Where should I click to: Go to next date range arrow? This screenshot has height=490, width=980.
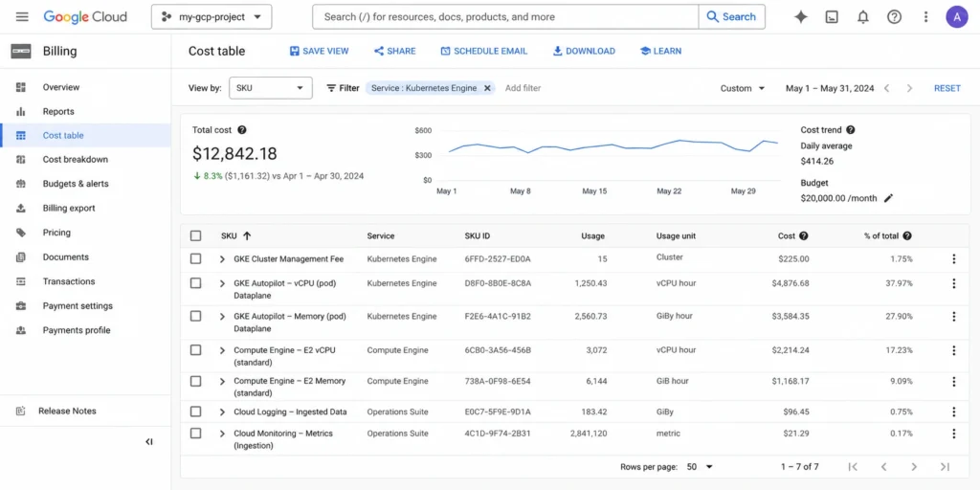pyautogui.click(x=909, y=88)
